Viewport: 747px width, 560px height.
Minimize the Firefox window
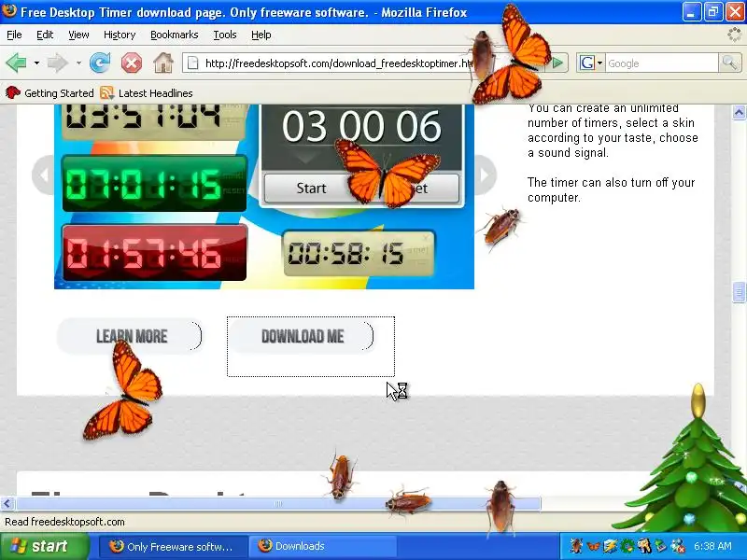(x=691, y=12)
